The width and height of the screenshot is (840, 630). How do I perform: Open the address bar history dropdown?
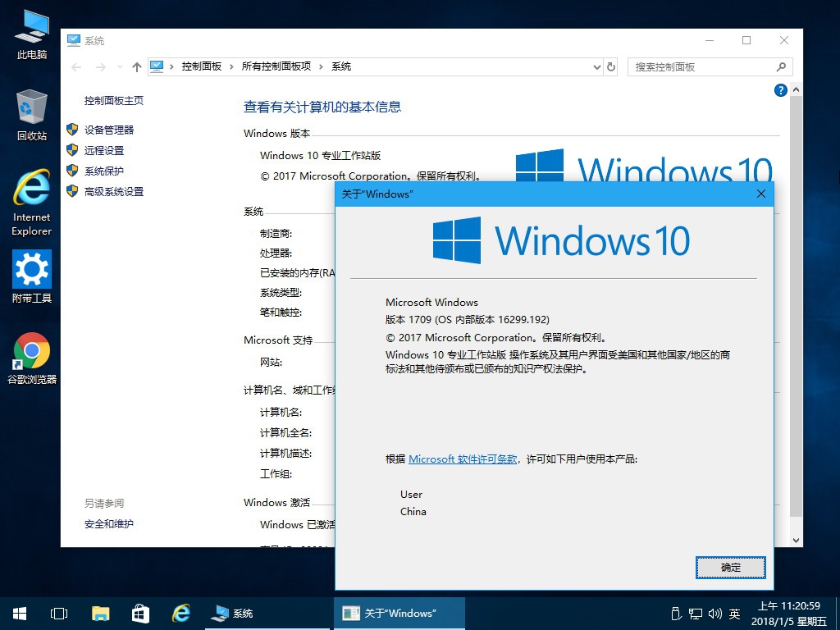tap(597, 67)
